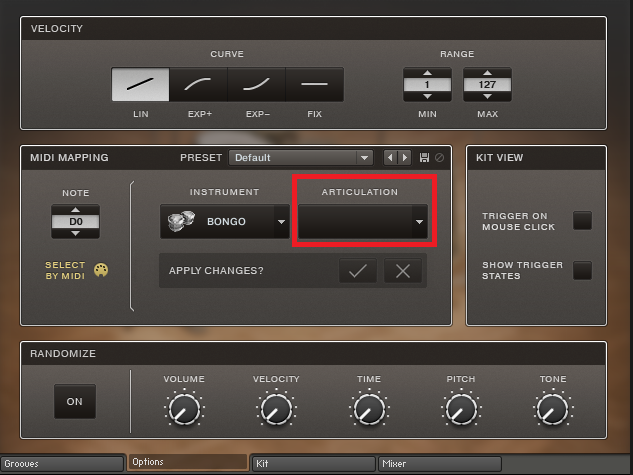This screenshot has height=475, width=633.
Task: Select the EXP+ velocity curve
Action: pos(199,84)
